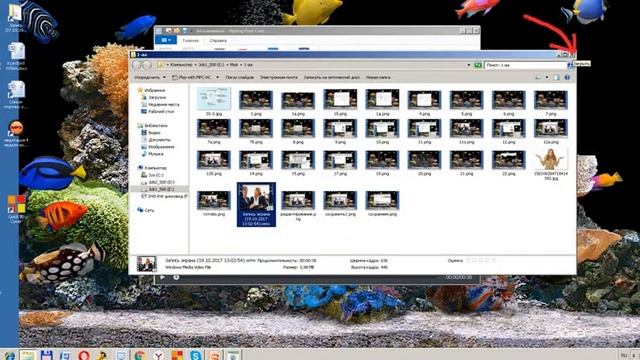Click the play button in the background player bar
This screenshot has width=640, height=360.
[162, 278]
